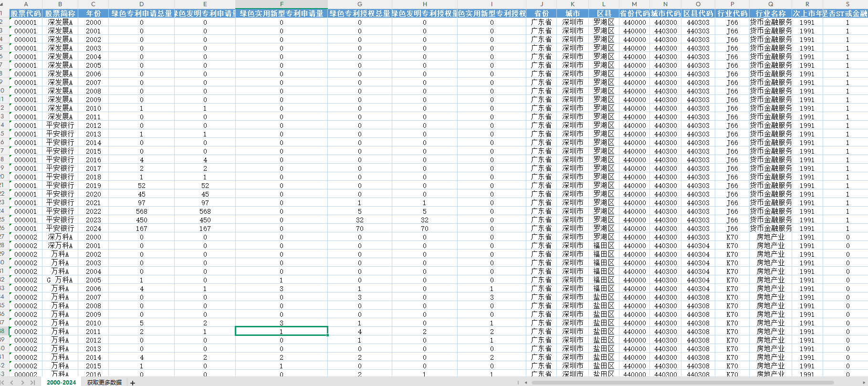Click the active green-bordered cell in column F
868x386 pixels.
[x=282, y=331]
